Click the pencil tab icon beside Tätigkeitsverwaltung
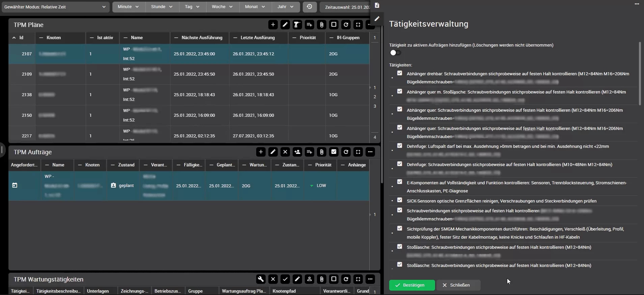The image size is (644, 295). pyautogui.click(x=377, y=19)
